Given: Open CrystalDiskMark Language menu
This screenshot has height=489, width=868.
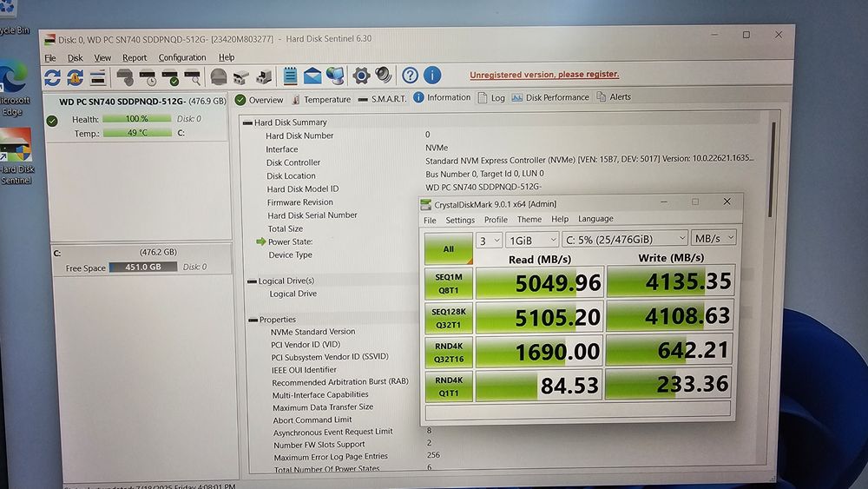Looking at the screenshot, I should (595, 219).
